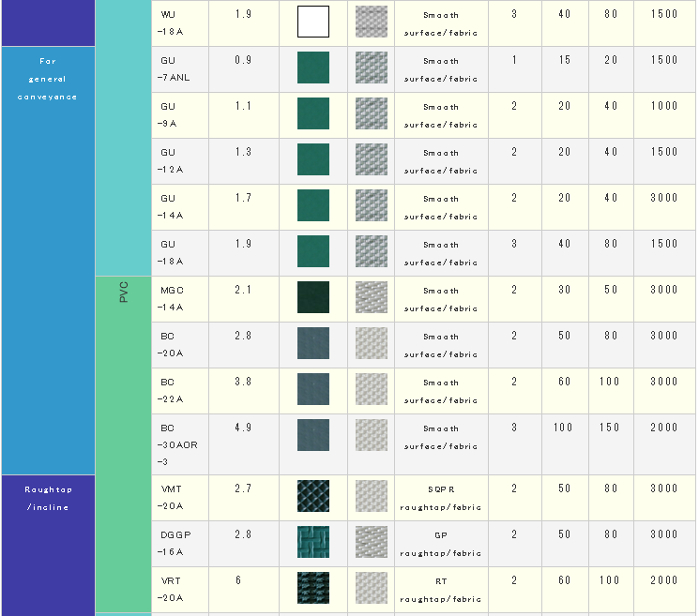Click the fabric backside thumbnail for BC-22A
This screenshot has height=616, width=699.
tap(371, 389)
